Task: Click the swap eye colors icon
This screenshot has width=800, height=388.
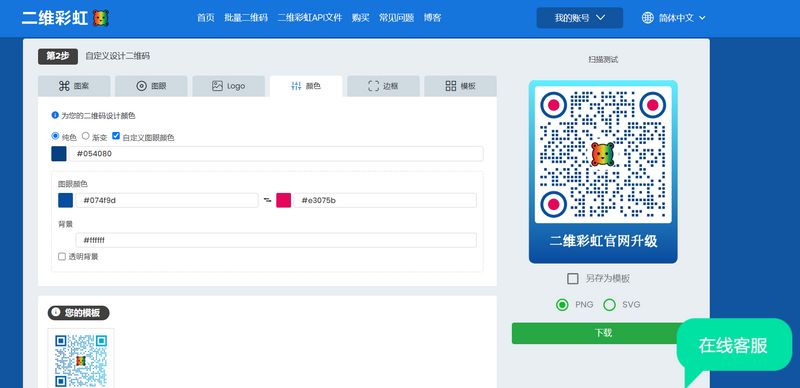Action: pyautogui.click(x=267, y=201)
